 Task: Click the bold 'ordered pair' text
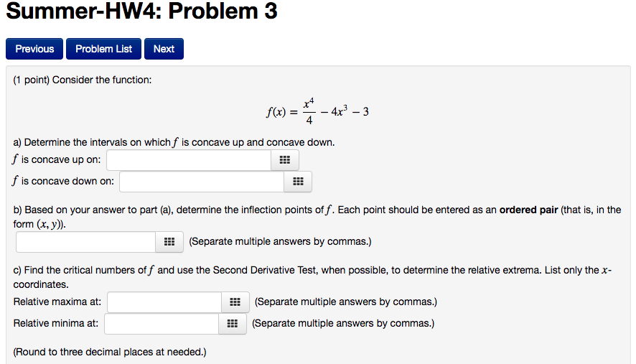tap(528, 210)
